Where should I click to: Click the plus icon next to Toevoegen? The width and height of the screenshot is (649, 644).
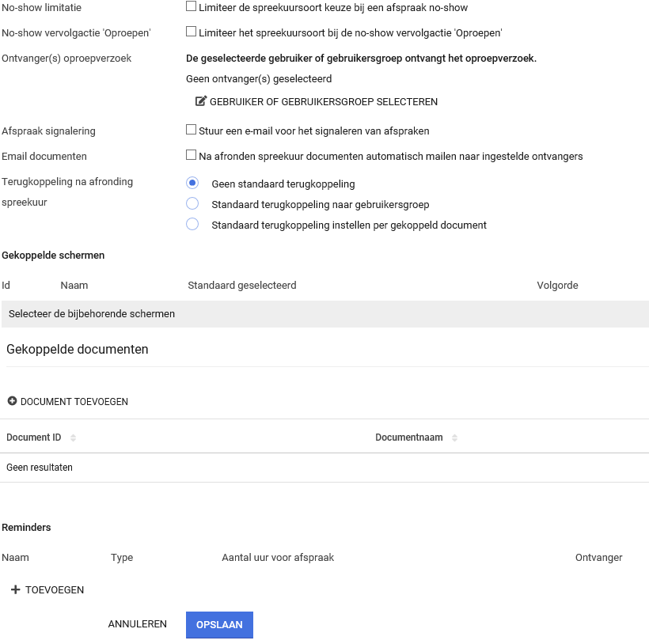click(x=15, y=589)
